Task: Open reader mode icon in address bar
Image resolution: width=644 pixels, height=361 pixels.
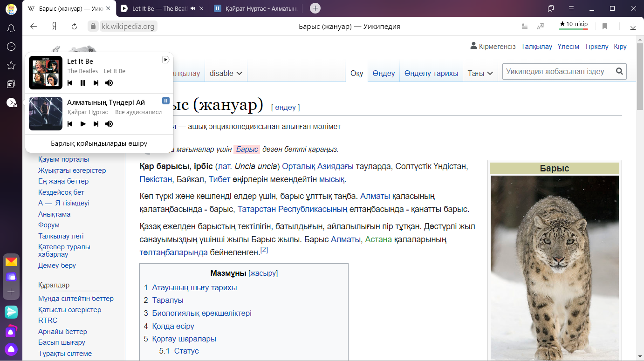Action: point(525,27)
